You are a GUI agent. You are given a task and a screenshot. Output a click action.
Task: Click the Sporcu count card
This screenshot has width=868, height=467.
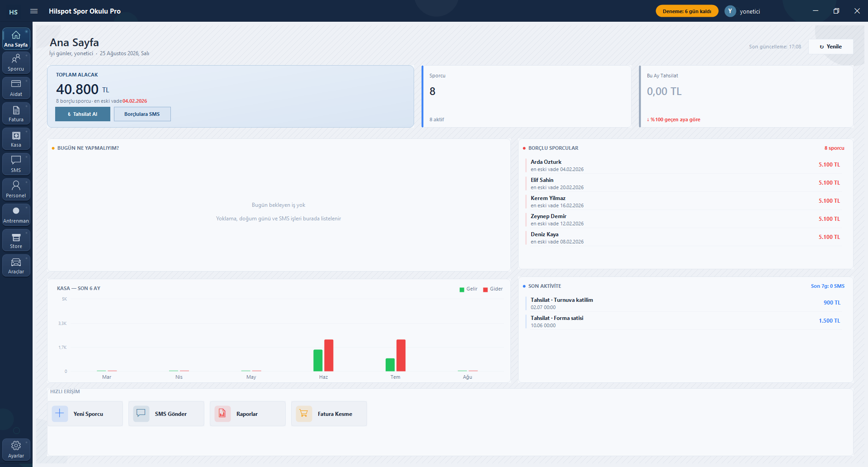(526, 96)
